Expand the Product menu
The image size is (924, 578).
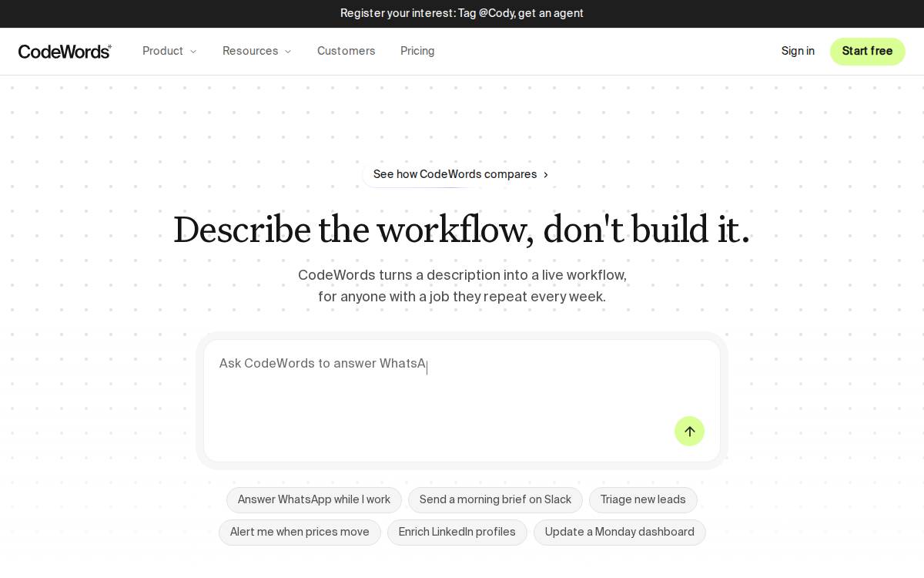click(x=169, y=51)
